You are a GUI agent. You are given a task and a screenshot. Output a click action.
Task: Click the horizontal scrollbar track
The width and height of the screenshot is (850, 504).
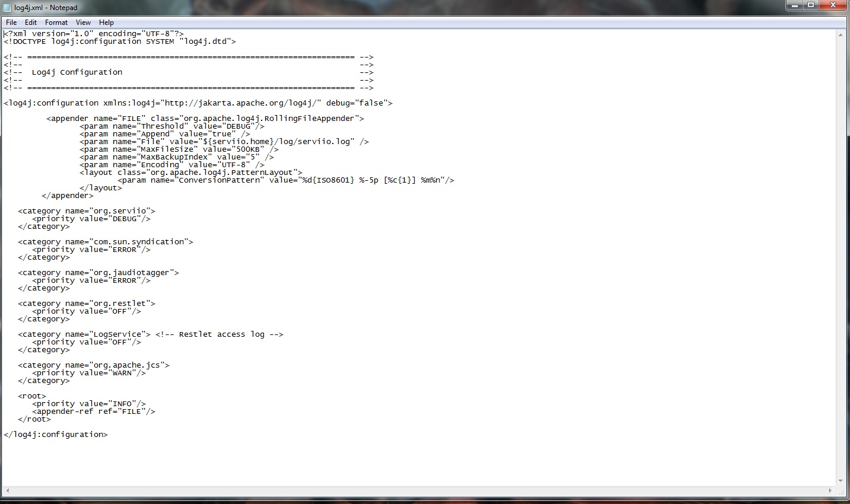[415, 491]
